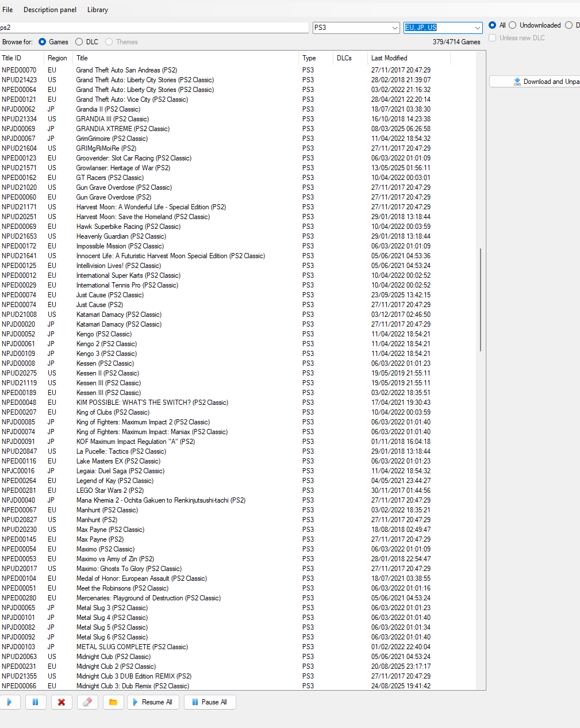Select Maximo vs Army of Zin (PS2)

pyautogui.click(x=239, y=559)
